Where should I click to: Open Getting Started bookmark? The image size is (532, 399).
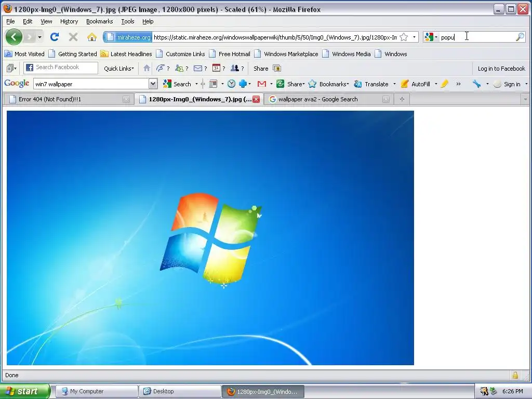(x=73, y=54)
